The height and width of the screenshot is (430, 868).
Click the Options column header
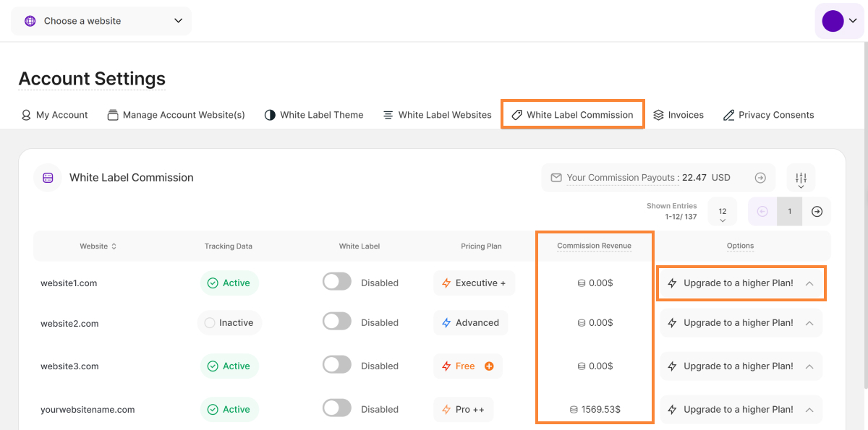[x=740, y=246]
